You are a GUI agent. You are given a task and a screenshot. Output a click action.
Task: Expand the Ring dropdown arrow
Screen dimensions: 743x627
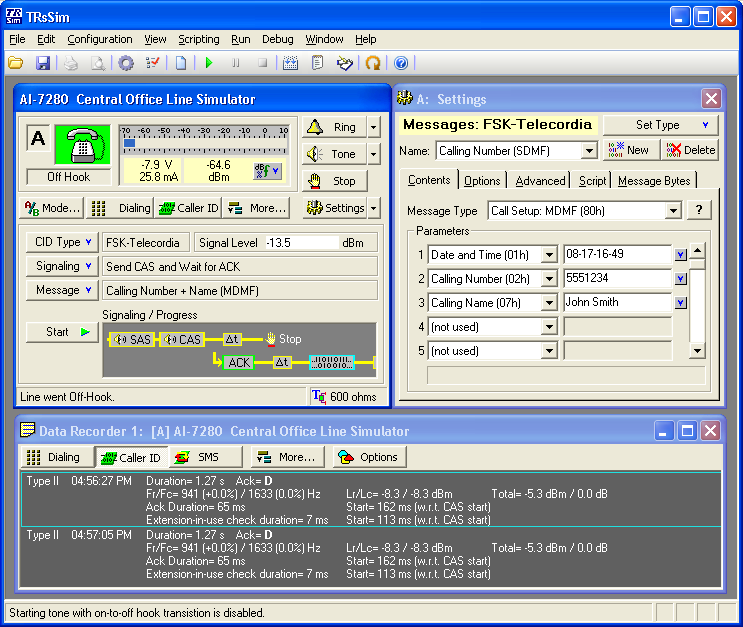coord(374,127)
